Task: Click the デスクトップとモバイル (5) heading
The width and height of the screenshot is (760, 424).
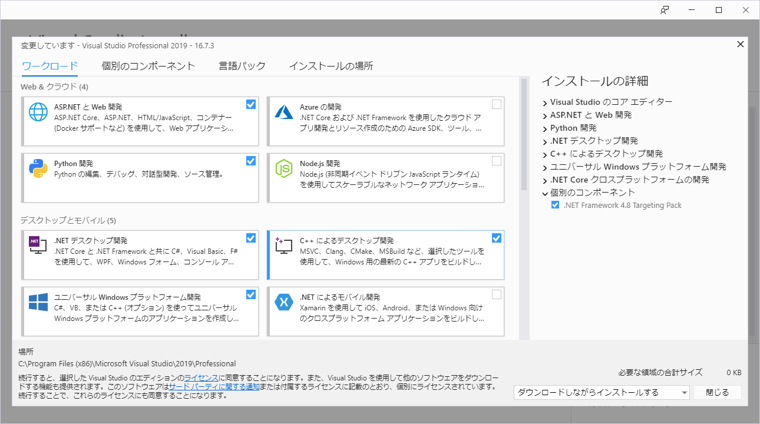Action: pyautogui.click(x=68, y=220)
